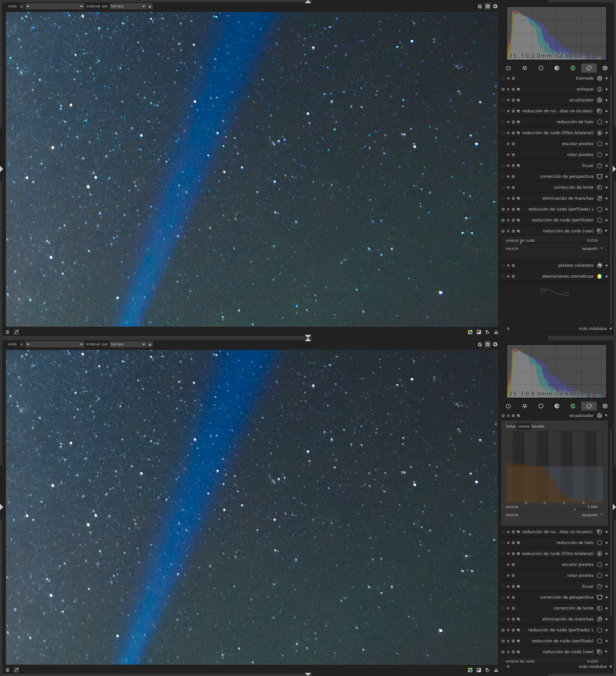Open upper star rating filter dropdown
The height and width of the screenshot is (676, 616).
[55, 6]
